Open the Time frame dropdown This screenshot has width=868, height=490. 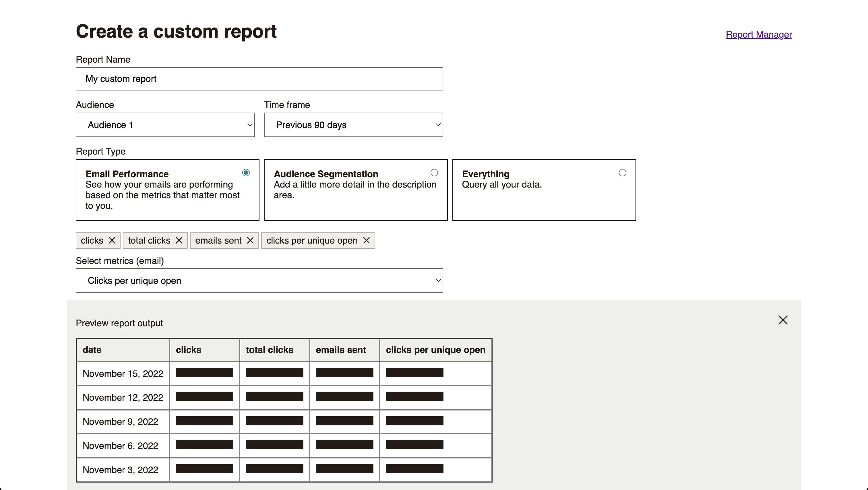[x=353, y=125]
